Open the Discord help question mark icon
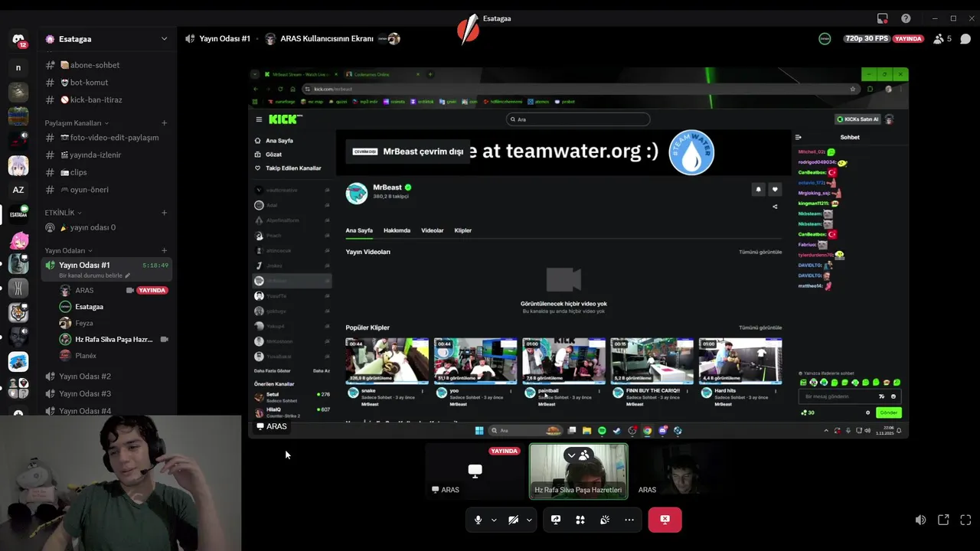980x551 pixels. 906,18
